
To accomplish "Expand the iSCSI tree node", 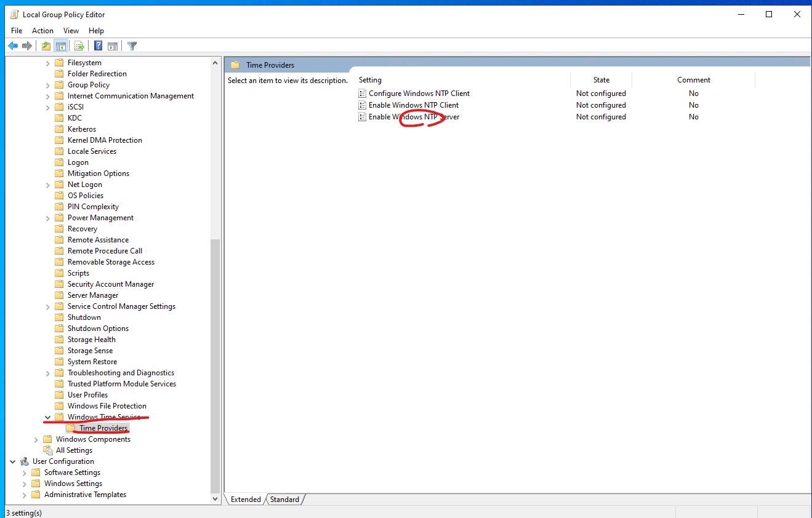I will coord(48,107).
